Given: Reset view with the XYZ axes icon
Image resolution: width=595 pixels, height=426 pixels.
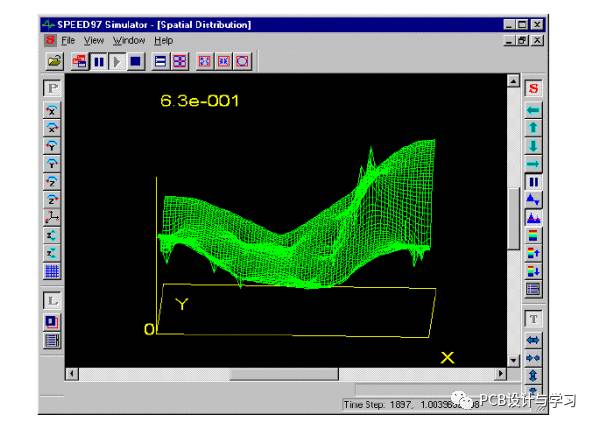Looking at the screenshot, I should (x=52, y=217).
